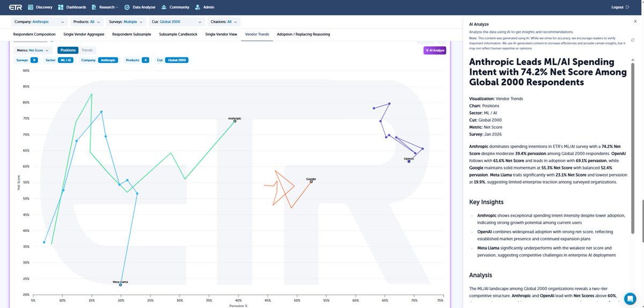The image size is (644, 308).
Task: Go to the Community page
Action: coord(175,8)
